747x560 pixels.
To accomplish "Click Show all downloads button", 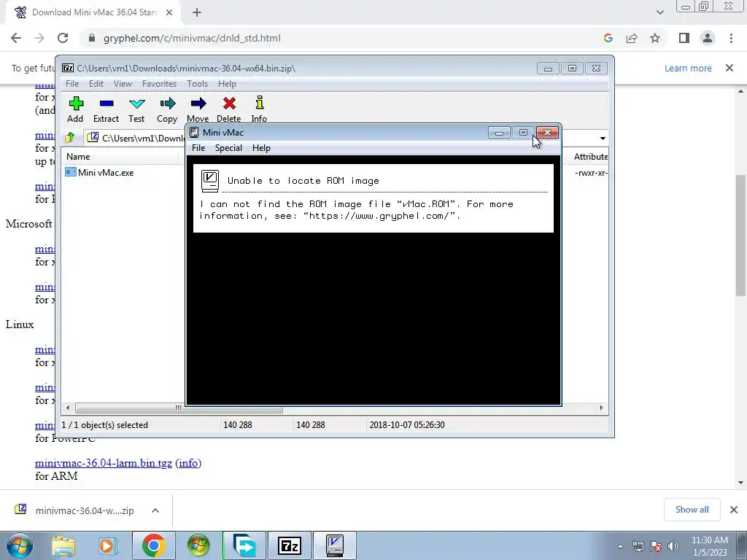I will tap(692, 510).
